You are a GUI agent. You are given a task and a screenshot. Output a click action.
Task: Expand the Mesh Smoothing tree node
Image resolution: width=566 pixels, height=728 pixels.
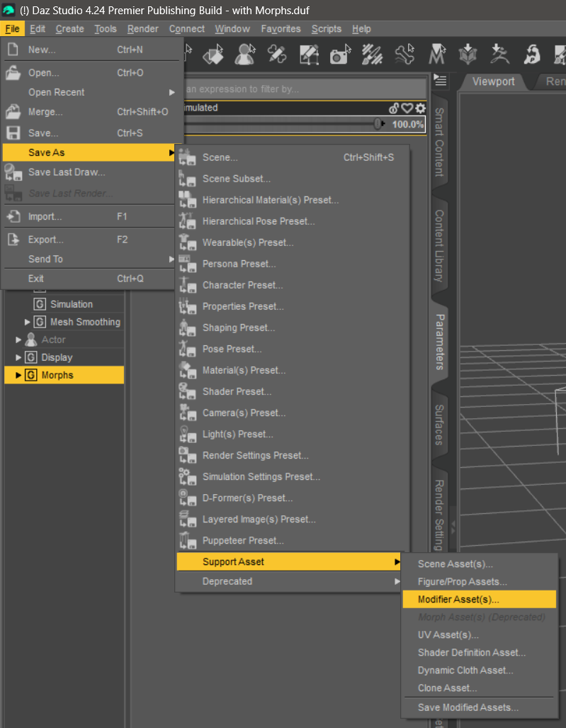(x=28, y=322)
